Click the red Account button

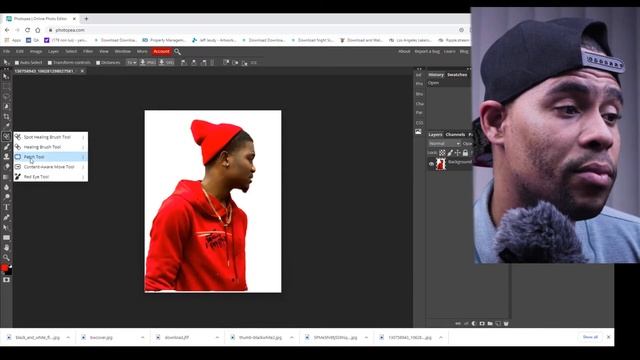coord(161,51)
